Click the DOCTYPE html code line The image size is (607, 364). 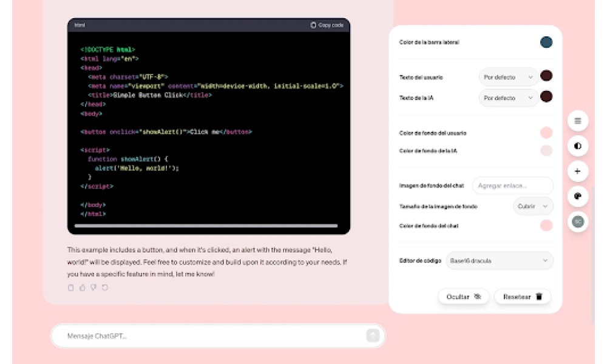107,50
